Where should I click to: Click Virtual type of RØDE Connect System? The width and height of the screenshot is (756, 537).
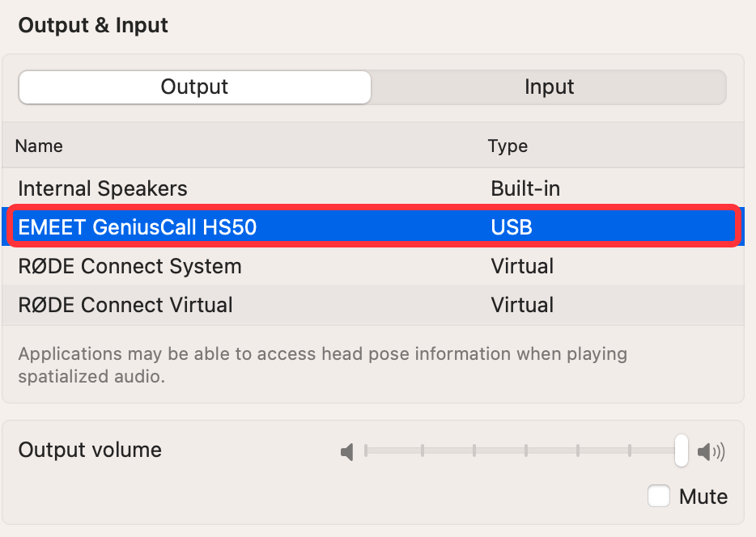522,266
